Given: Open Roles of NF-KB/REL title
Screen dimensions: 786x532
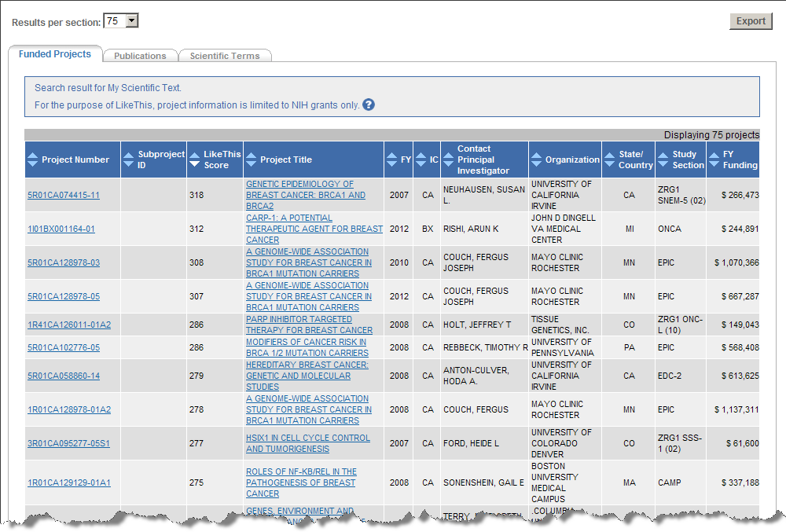Looking at the screenshot, I should [301, 482].
